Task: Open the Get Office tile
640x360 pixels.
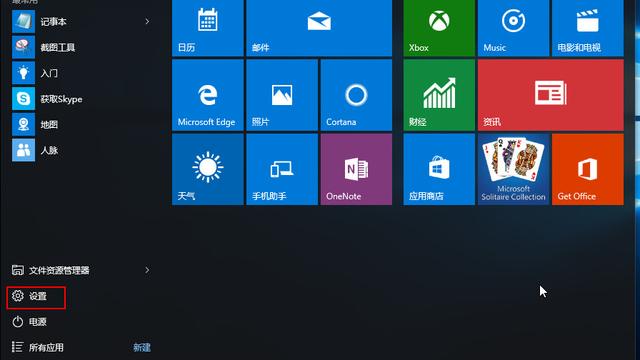Action: pos(588,169)
